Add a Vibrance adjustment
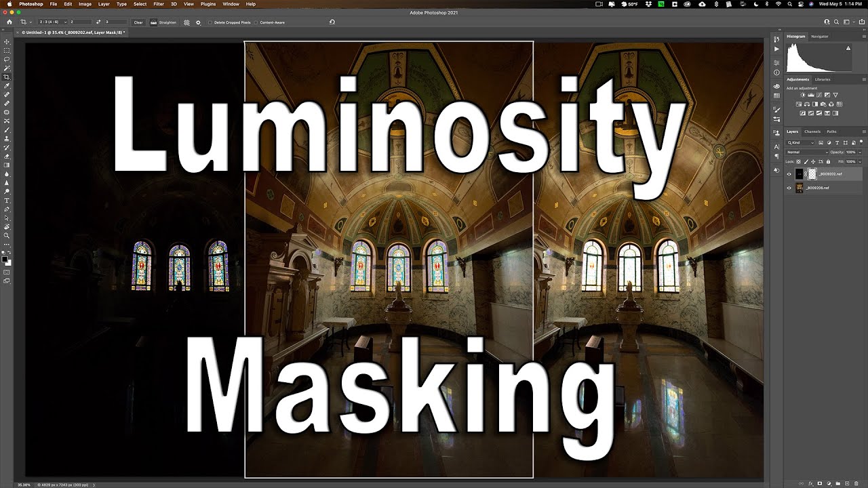868x488 pixels. [x=835, y=95]
